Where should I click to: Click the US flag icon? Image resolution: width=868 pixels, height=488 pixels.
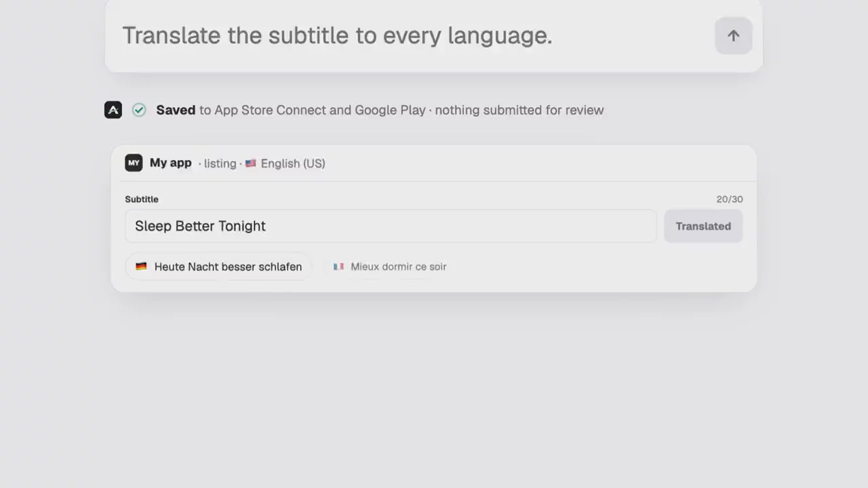[250, 163]
